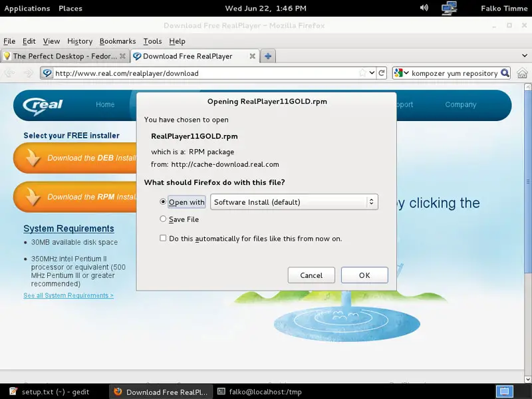The height and width of the screenshot is (399, 532).
Task: Click the search magnifier icon
Action: point(505,73)
